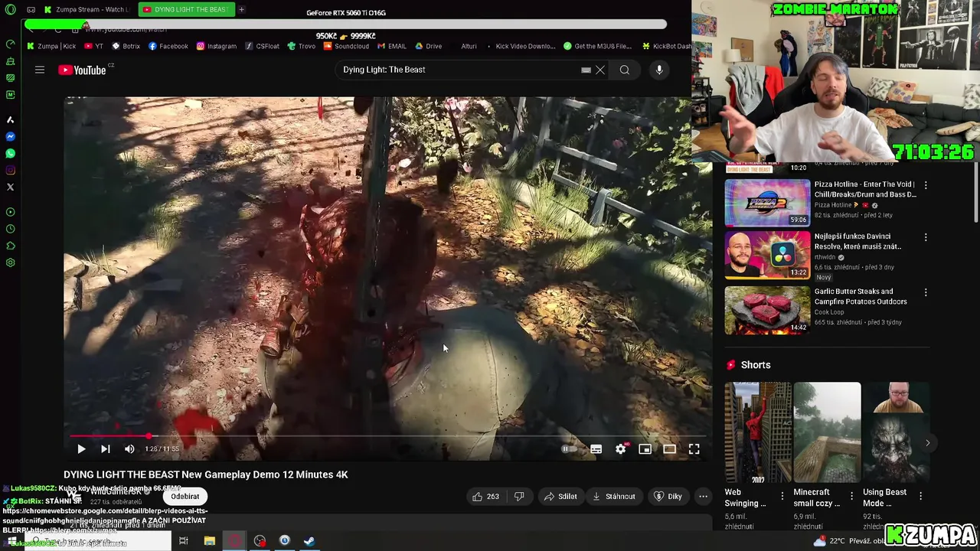Open Instagram in the Opera sidebar
The image size is (980, 551).
(x=10, y=170)
